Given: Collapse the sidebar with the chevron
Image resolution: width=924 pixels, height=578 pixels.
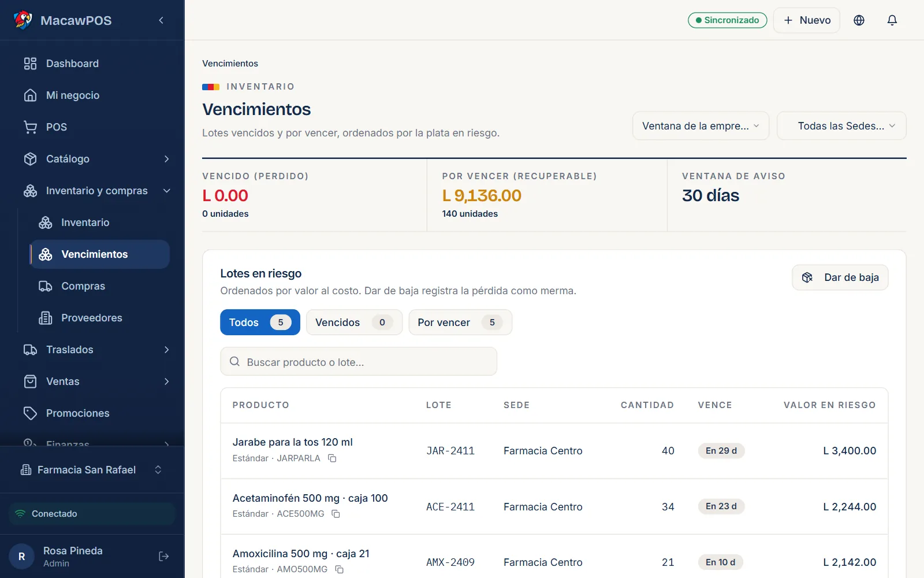Looking at the screenshot, I should click(161, 20).
